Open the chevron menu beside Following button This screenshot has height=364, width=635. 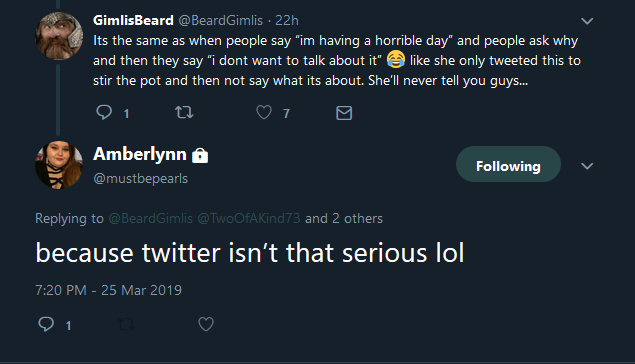587,166
